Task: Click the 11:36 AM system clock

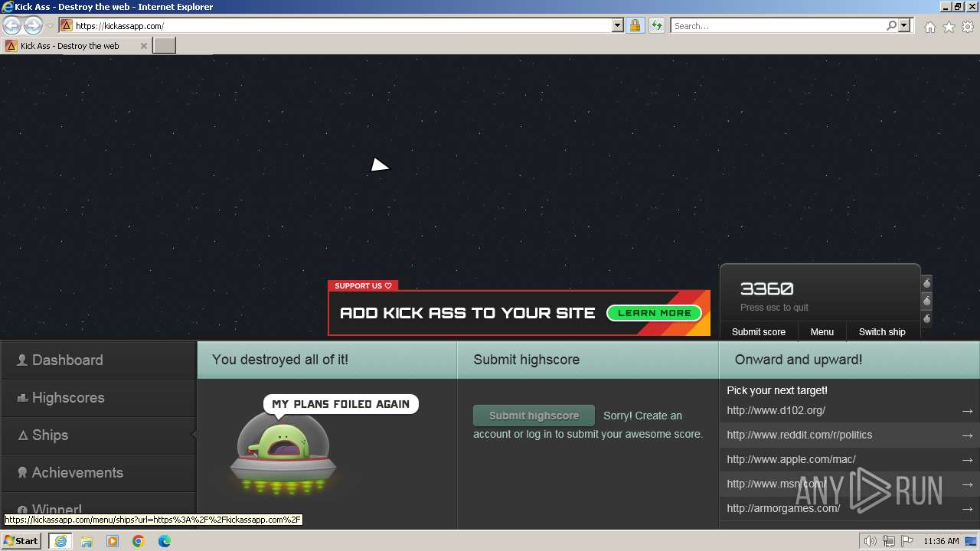Action: tap(941, 541)
